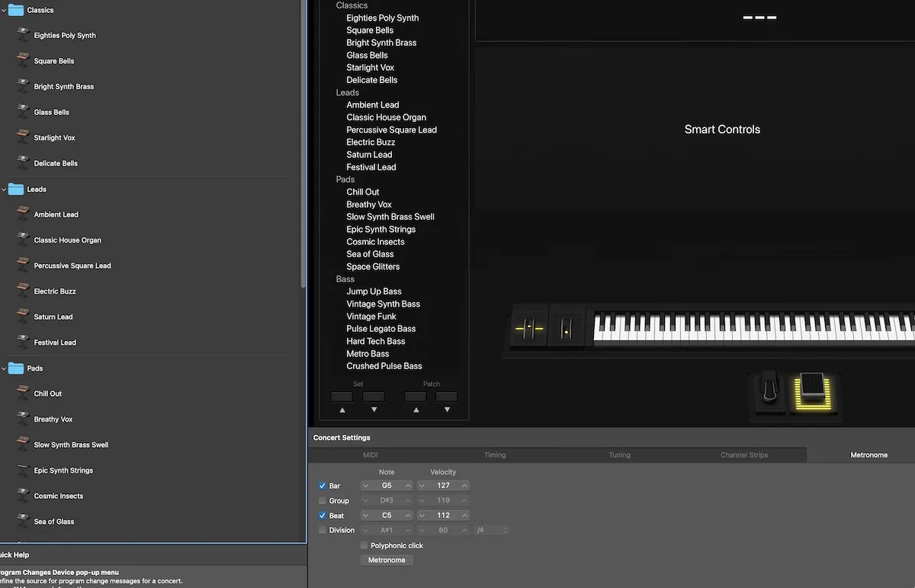Image resolution: width=915 pixels, height=588 pixels.
Task: Select the Chill Out patch icon
Action: (x=23, y=394)
